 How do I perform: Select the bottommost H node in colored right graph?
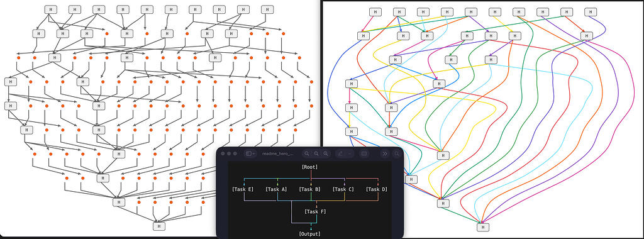click(483, 227)
